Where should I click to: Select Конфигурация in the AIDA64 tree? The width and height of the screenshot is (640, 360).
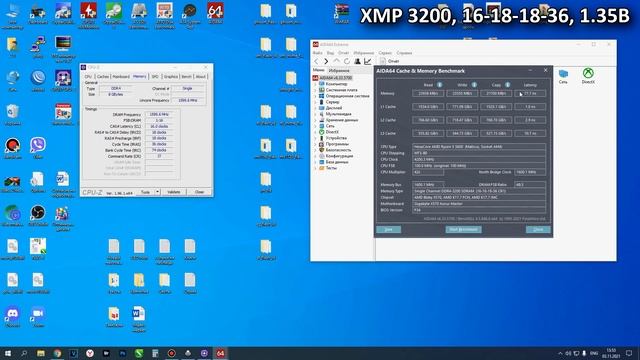pyautogui.click(x=336, y=156)
